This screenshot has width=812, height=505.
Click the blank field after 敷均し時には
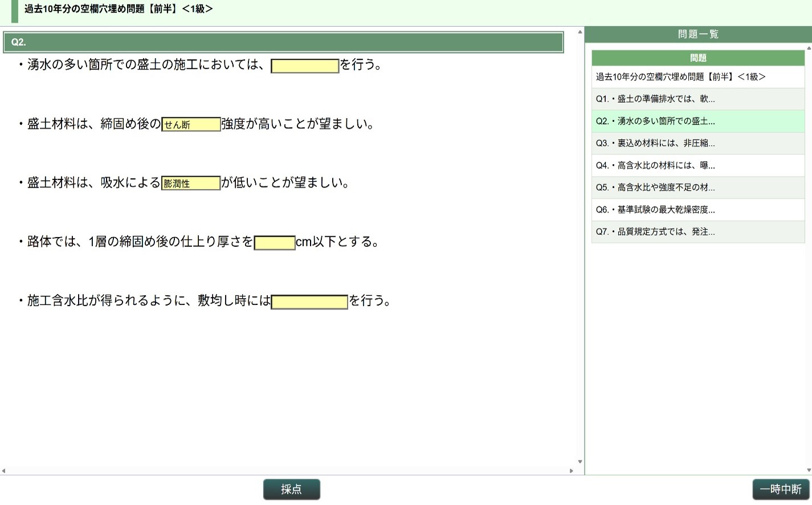[309, 302]
